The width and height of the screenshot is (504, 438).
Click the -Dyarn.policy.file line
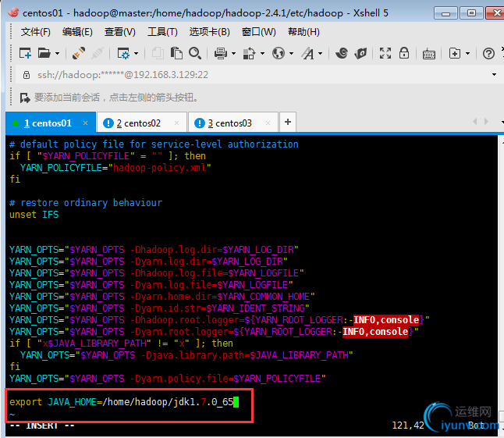[x=168, y=379]
